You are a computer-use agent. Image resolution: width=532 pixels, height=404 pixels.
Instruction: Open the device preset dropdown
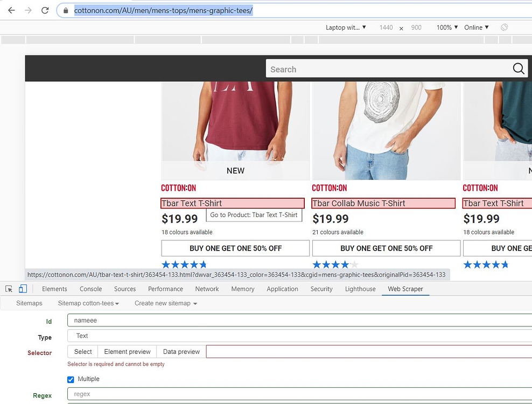click(x=345, y=27)
